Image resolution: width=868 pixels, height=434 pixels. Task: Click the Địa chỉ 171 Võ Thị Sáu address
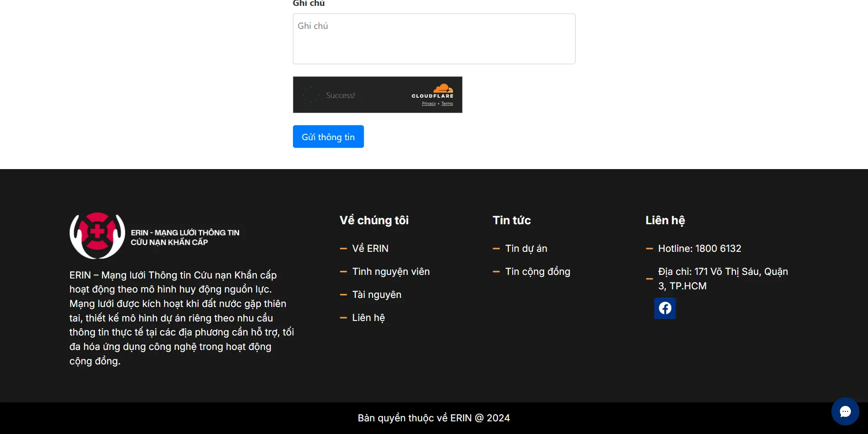pyautogui.click(x=722, y=278)
